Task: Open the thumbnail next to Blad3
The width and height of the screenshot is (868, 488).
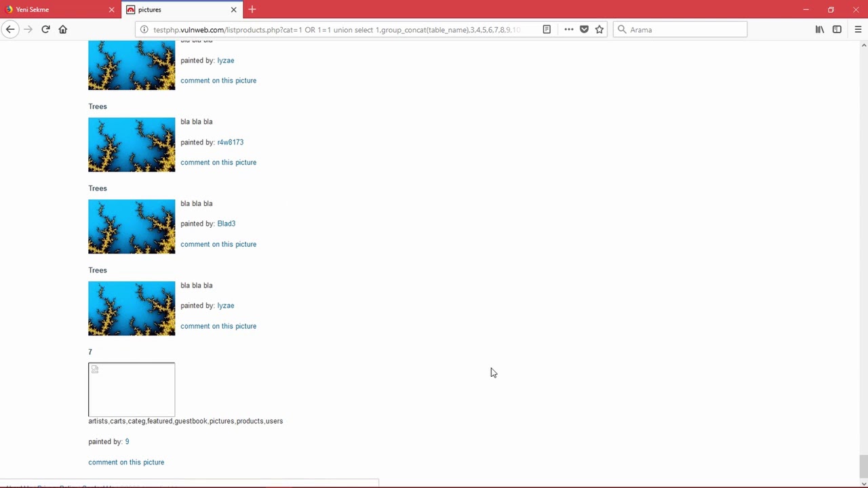Action: 132,226
